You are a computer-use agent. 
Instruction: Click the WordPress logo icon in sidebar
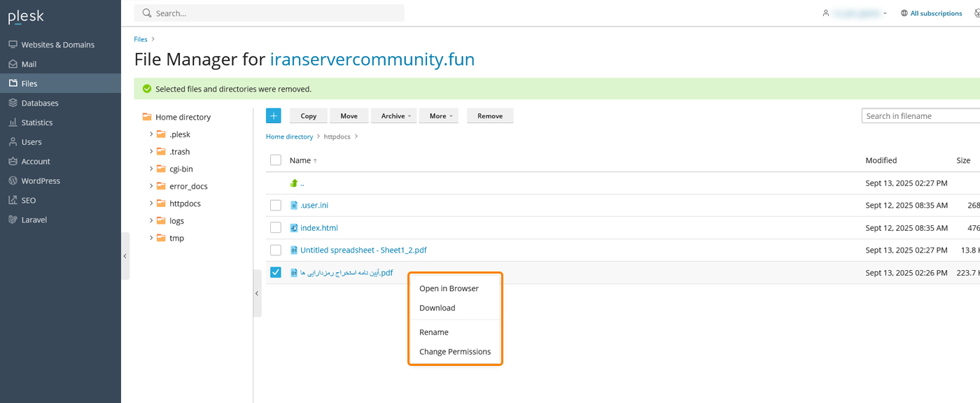(x=13, y=181)
